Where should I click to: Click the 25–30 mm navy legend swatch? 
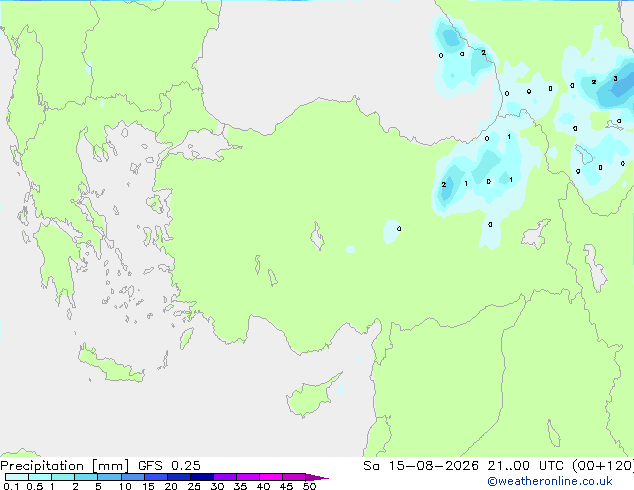click(x=201, y=477)
